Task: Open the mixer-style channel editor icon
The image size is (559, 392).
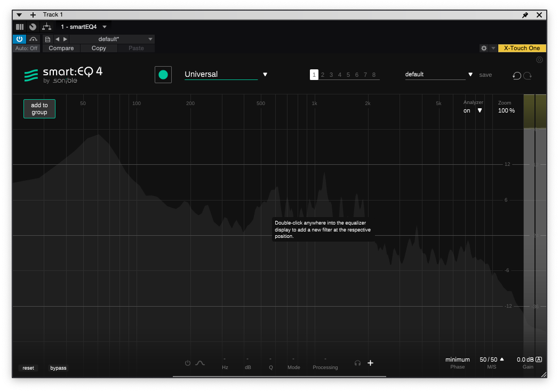Action: 20,27
